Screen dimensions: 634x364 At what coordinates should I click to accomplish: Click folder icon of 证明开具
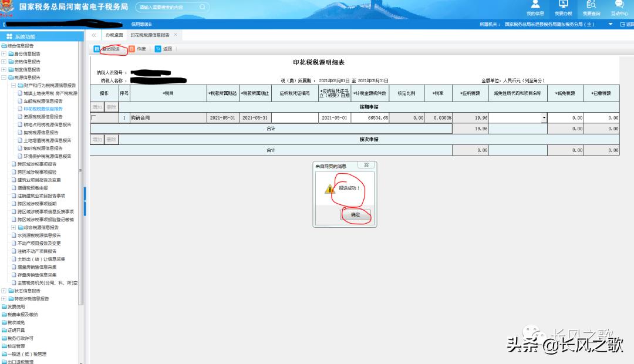tap(5, 330)
